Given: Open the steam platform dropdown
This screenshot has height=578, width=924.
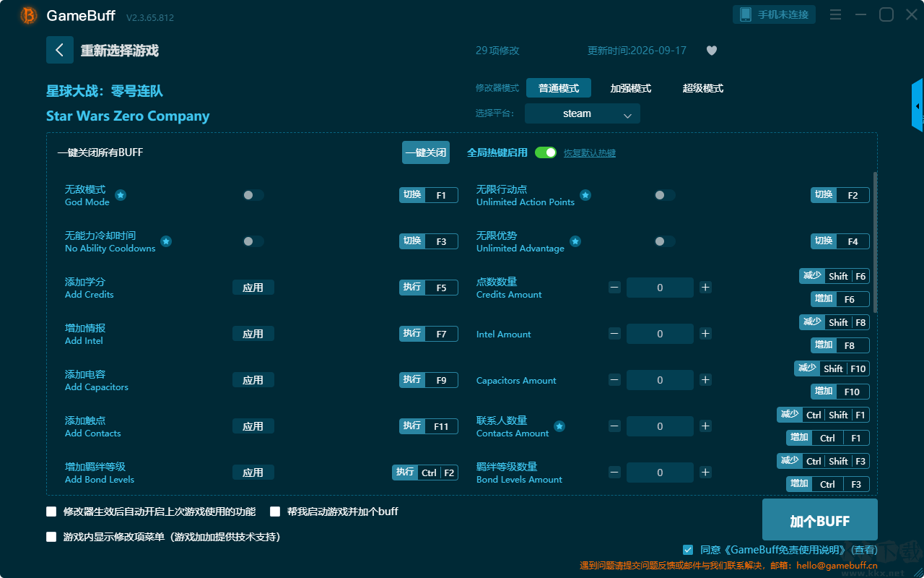Looking at the screenshot, I should (x=583, y=113).
